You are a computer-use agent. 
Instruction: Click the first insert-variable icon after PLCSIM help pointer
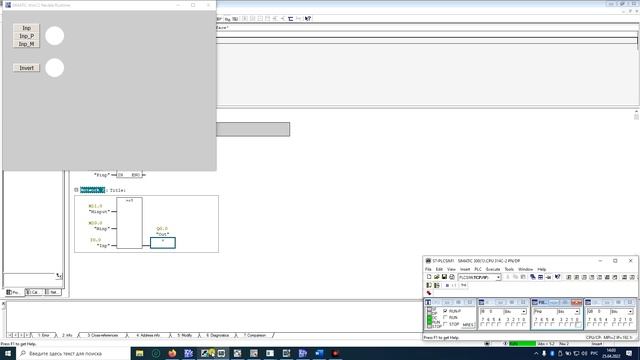tap(569, 277)
